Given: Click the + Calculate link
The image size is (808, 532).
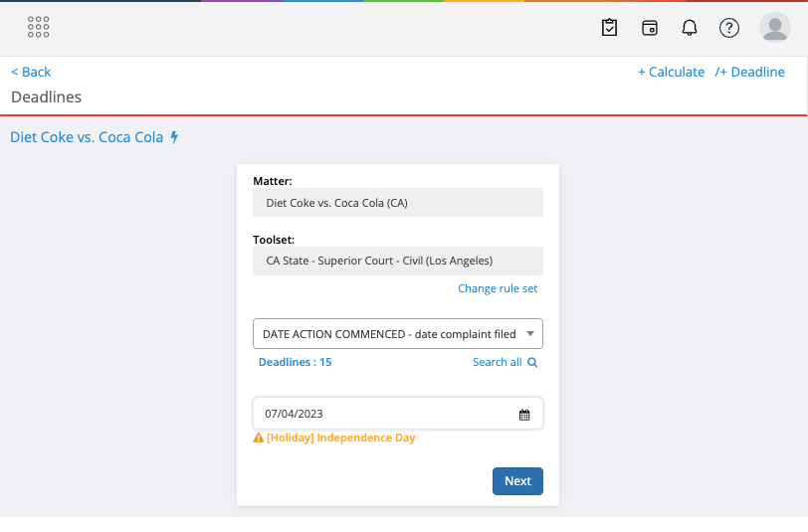Looking at the screenshot, I should pos(671,73).
